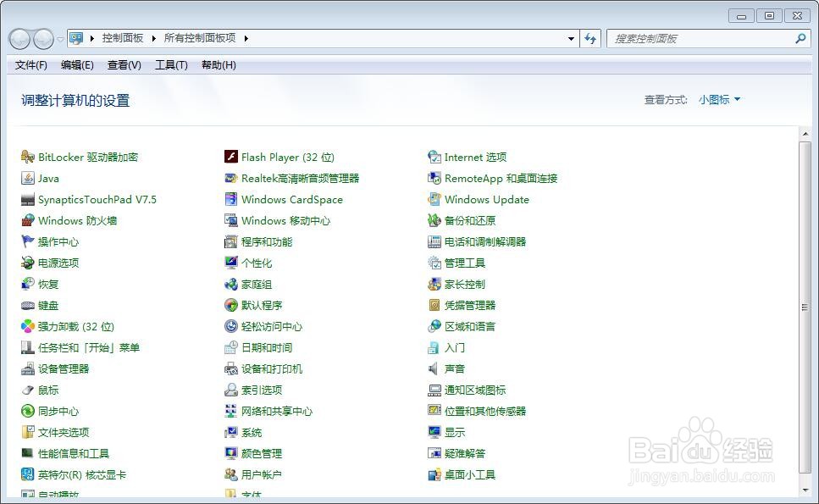This screenshot has width=819, height=504.
Task: Open the 英特尔(R) 核芯显卡 icon
Action: tap(28, 474)
